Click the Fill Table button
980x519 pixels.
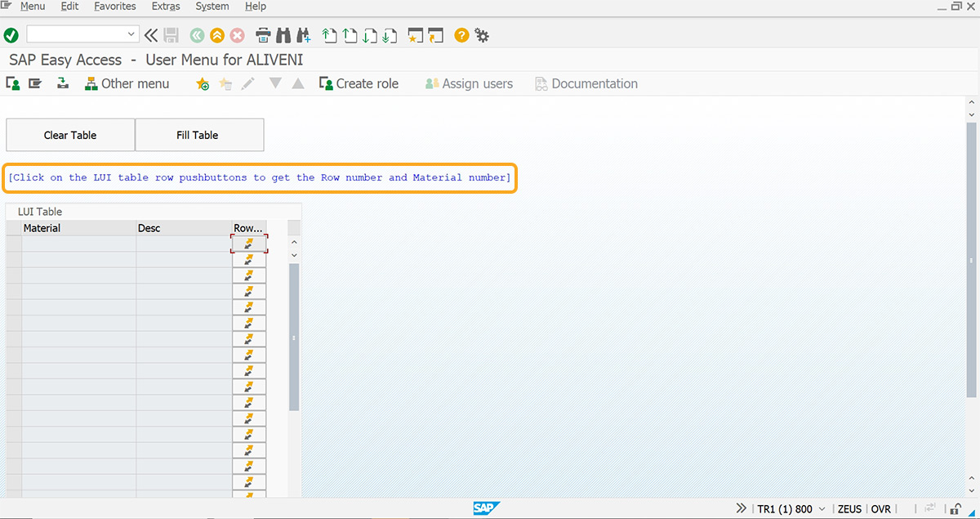[x=198, y=135]
